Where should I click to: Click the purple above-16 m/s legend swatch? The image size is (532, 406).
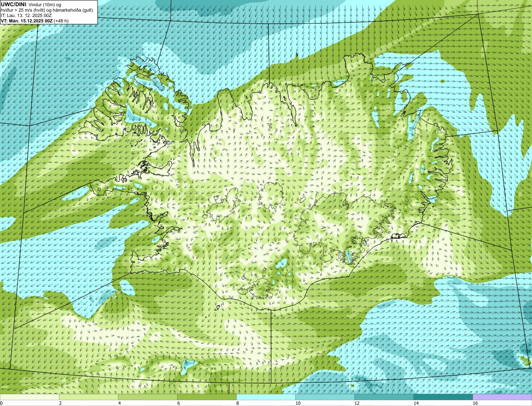point(502,397)
